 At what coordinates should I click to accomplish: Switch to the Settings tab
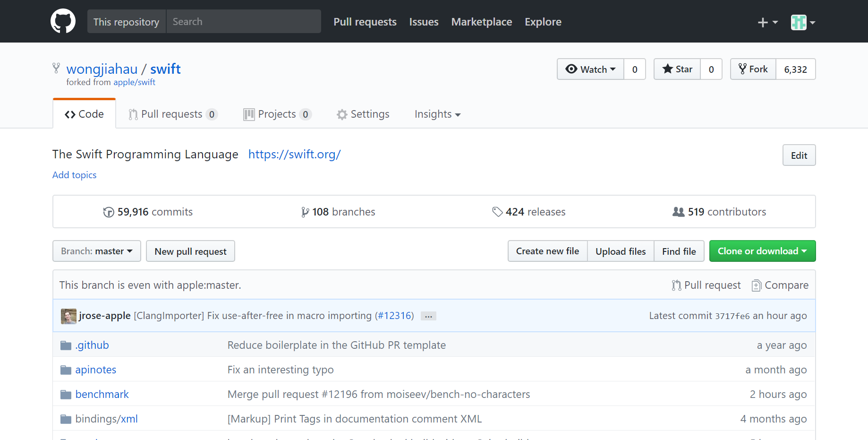(363, 114)
